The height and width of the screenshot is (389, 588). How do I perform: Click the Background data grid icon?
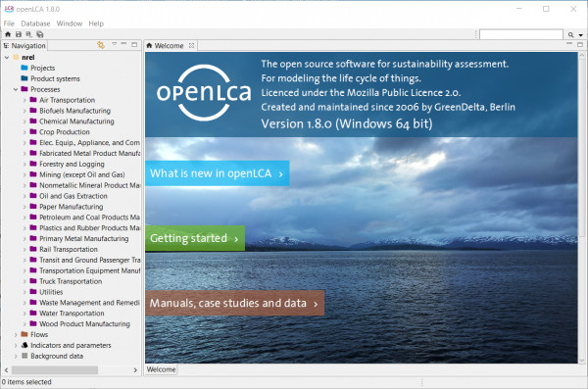[x=24, y=356]
